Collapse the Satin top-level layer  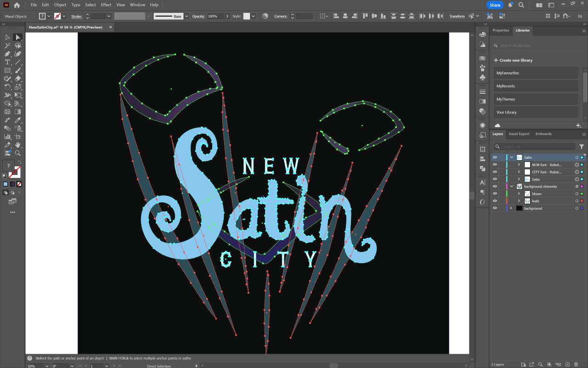[x=512, y=157]
